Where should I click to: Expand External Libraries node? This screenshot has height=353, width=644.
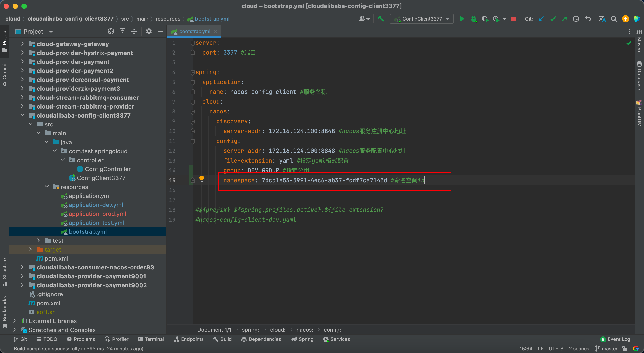pos(14,321)
